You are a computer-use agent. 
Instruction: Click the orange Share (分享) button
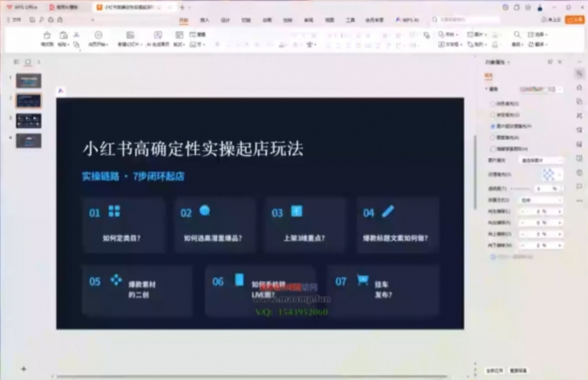tap(574, 20)
